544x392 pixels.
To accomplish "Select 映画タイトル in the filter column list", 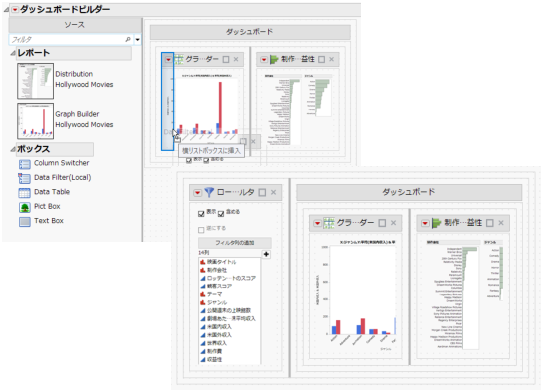I will [221, 262].
